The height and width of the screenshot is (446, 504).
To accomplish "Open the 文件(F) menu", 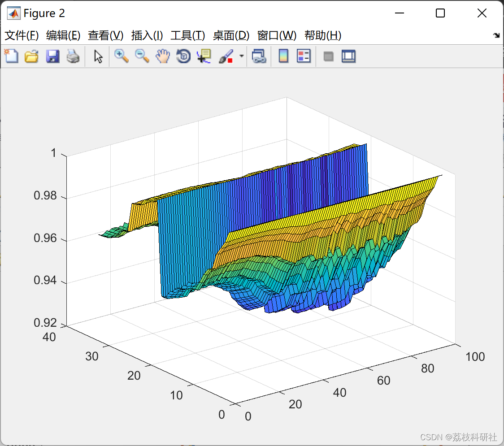I will click(x=22, y=35).
